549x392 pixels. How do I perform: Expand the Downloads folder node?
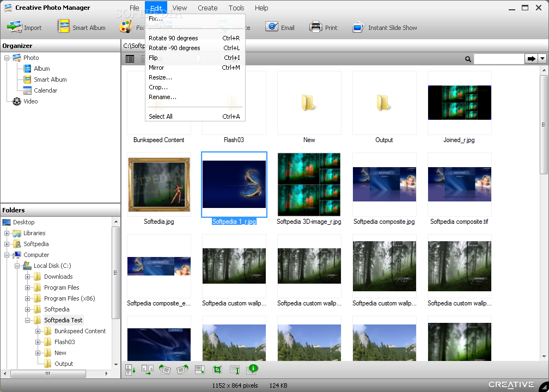(x=27, y=277)
